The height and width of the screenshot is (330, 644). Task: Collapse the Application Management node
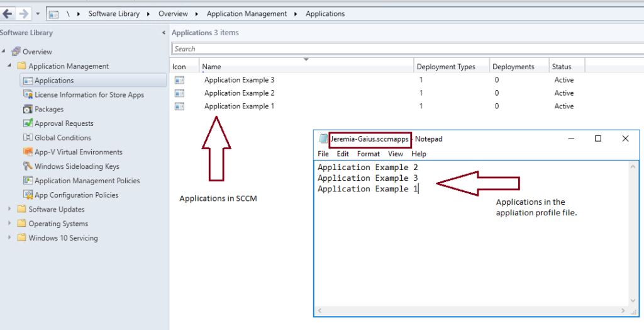(x=9, y=66)
